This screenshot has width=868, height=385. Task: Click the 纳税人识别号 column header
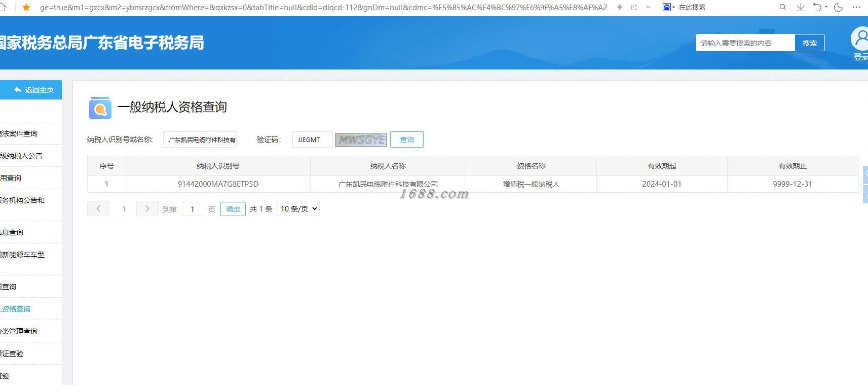(x=218, y=166)
